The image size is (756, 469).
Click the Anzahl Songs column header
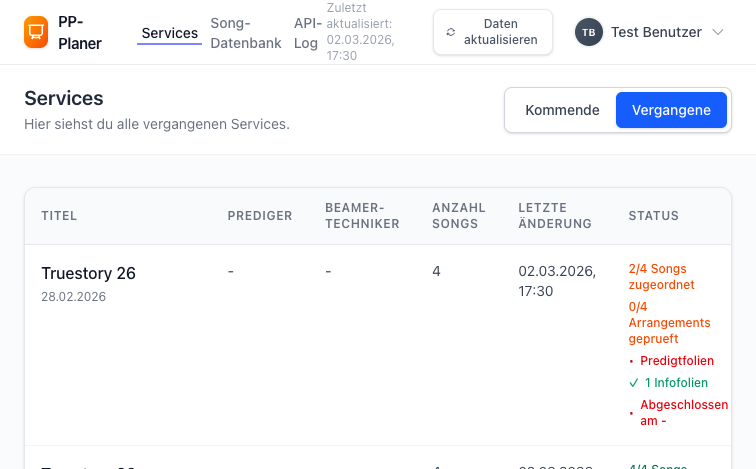click(x=458, y=216)
